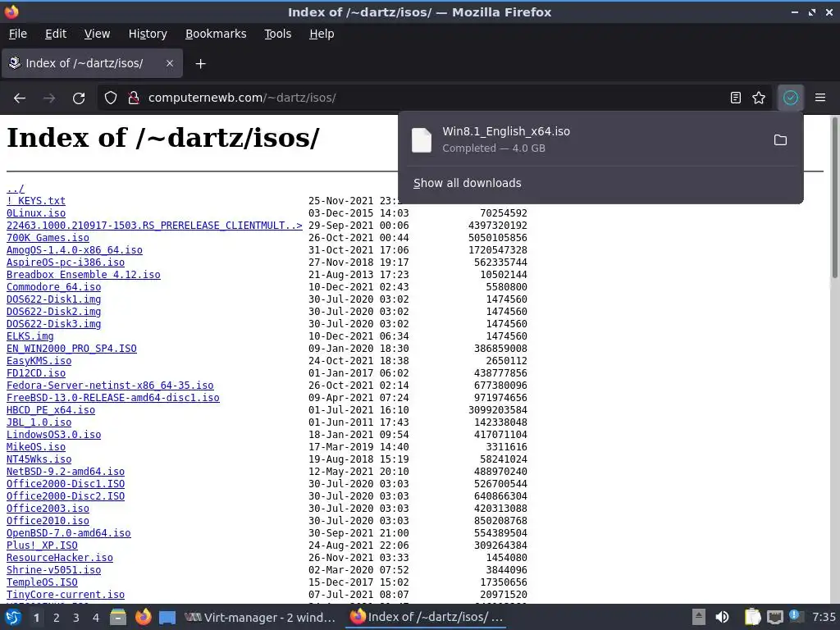Click the show desktop taskbar icon
This screenshot has height=630, width=840.
point(167,617)
